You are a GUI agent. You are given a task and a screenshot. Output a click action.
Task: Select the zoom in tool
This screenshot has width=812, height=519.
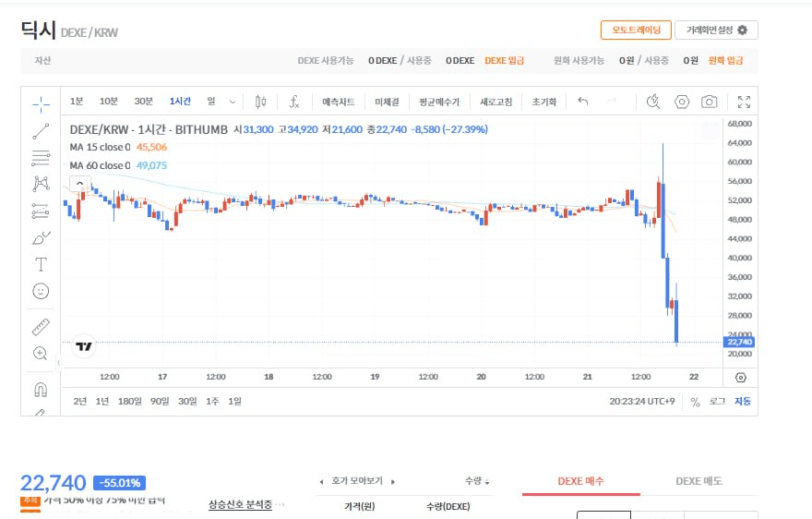41,354
